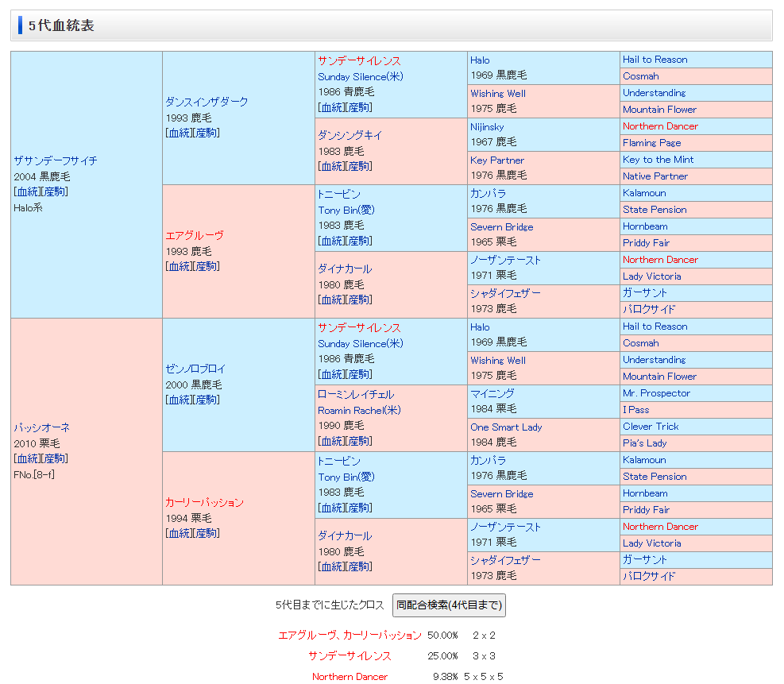Click the カーリーパッション link in the table
Viewport: 784px width, 684px height.
[204, 502]
